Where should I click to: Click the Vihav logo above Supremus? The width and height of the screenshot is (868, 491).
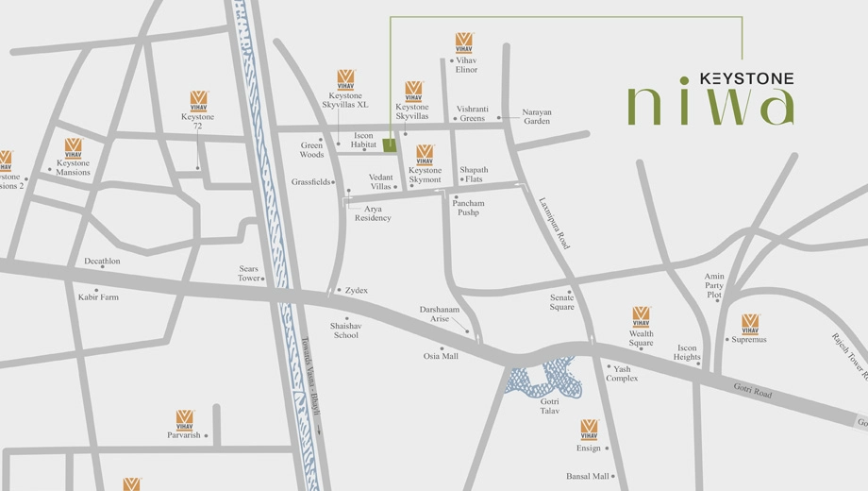coord(750,324)
